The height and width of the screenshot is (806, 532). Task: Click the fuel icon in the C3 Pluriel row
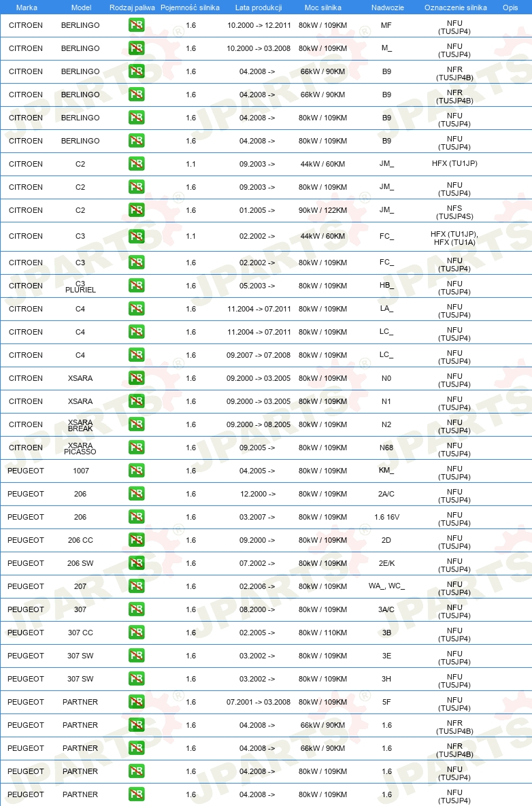(136, 286)
